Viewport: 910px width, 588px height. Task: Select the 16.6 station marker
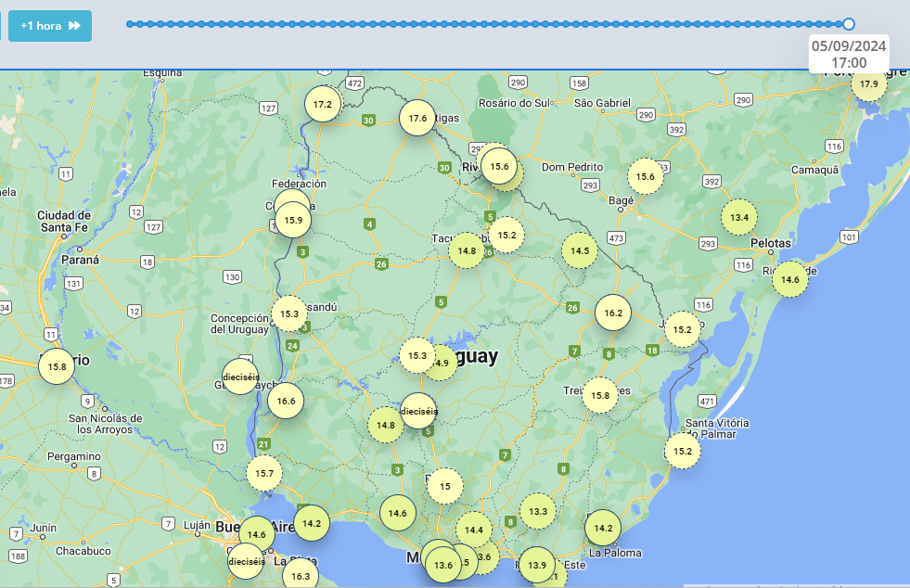pos(286,402)
